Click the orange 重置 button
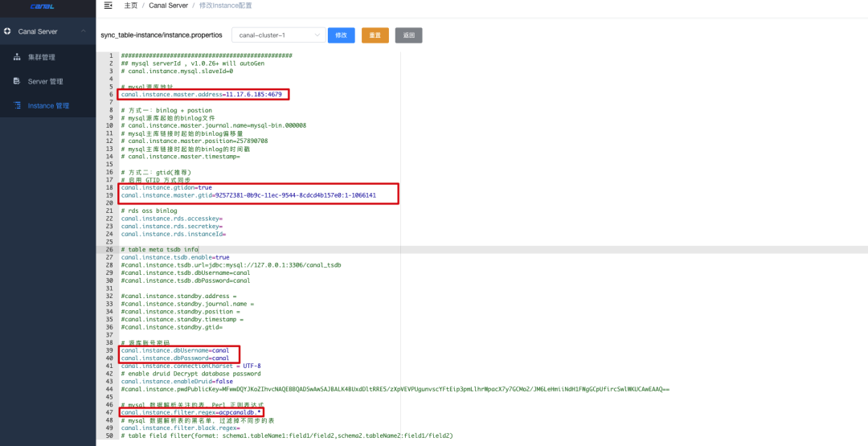The height and width of the screenshot is (446, 868). 375,35
